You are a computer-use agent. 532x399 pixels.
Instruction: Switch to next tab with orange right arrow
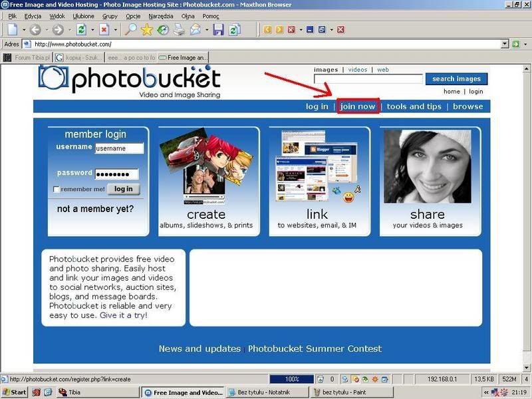coord(279,29)
